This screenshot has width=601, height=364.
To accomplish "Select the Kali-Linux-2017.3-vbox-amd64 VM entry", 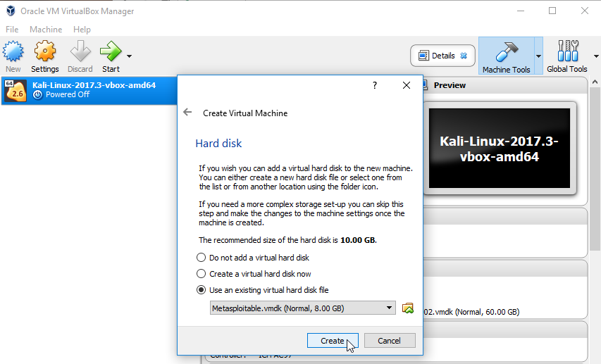I will coord(88,89).
